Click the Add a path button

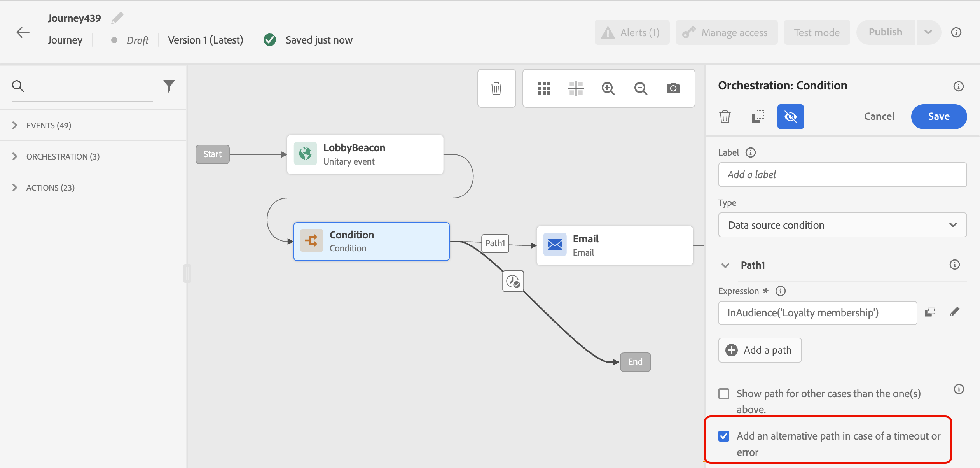click(760, 350)
